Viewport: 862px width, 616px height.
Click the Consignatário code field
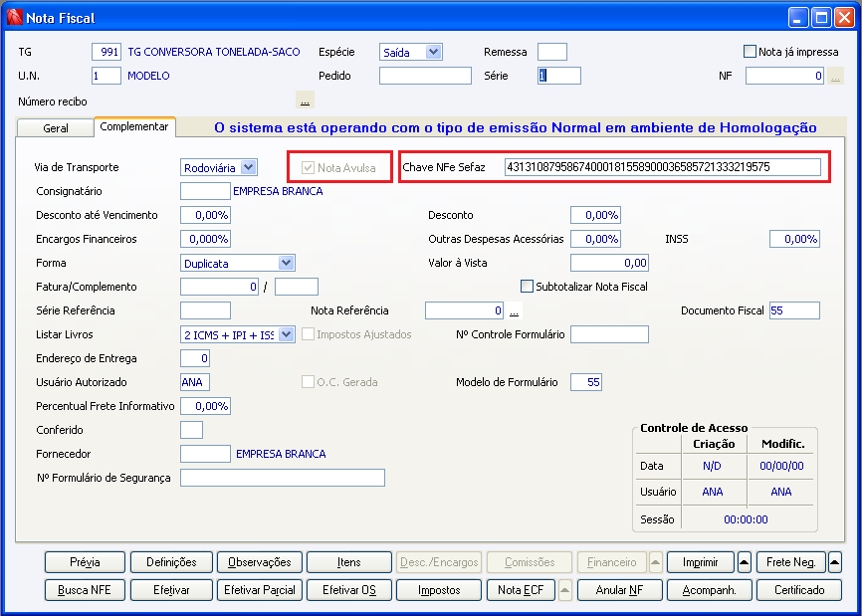(205, 191)
